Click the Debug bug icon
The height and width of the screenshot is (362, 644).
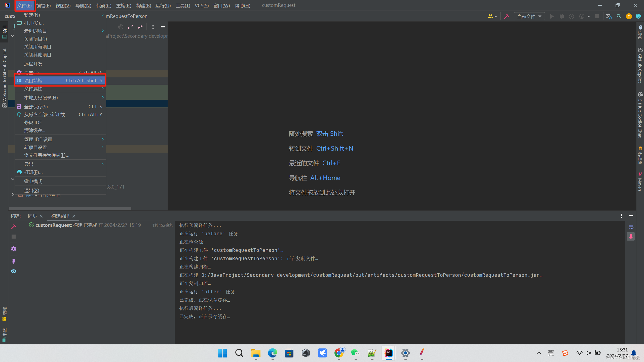point(561,16)
